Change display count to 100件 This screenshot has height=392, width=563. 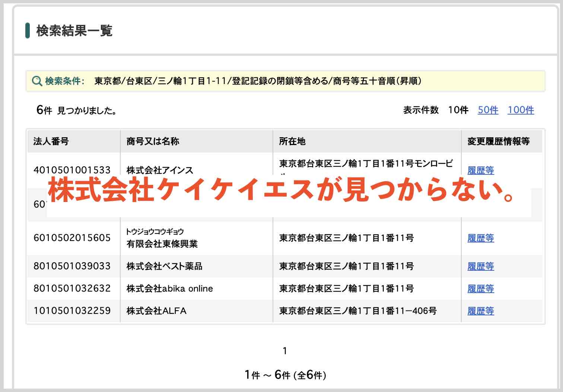coord(520,110)
